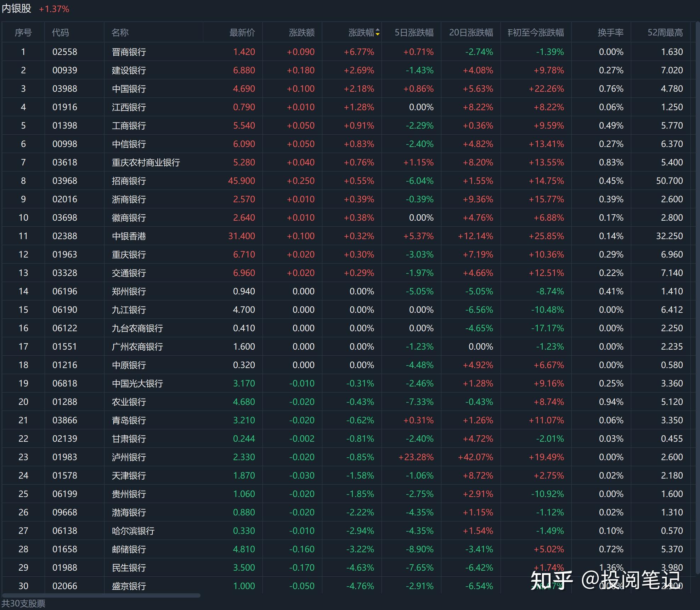Open 中国银行 stock entry

pyautogui.click(x=129, y=89)
